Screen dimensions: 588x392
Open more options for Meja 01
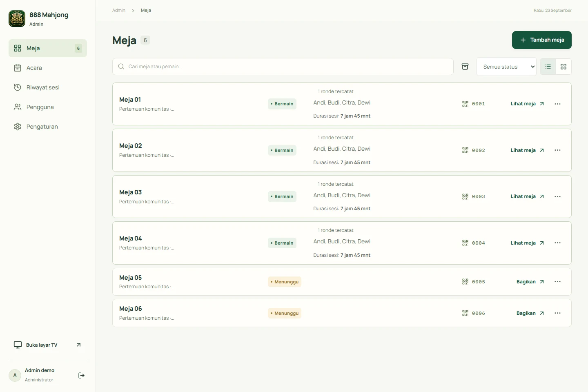(x=558, y=104)
